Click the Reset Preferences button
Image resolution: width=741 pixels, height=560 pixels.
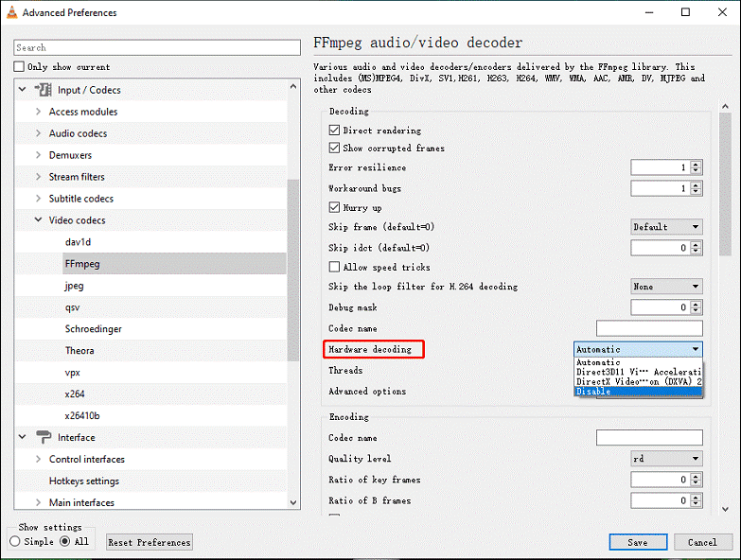pyautogui.click(x=150, y=542)
